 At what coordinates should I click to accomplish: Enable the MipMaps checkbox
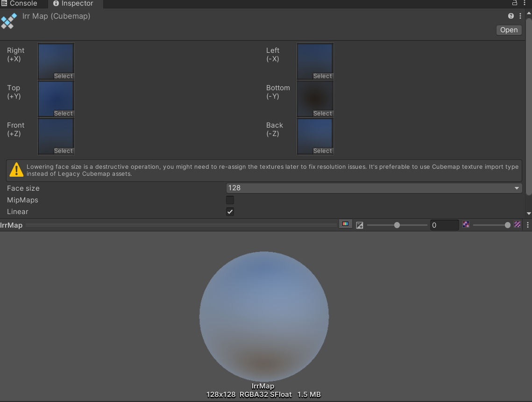coord(230,200)
